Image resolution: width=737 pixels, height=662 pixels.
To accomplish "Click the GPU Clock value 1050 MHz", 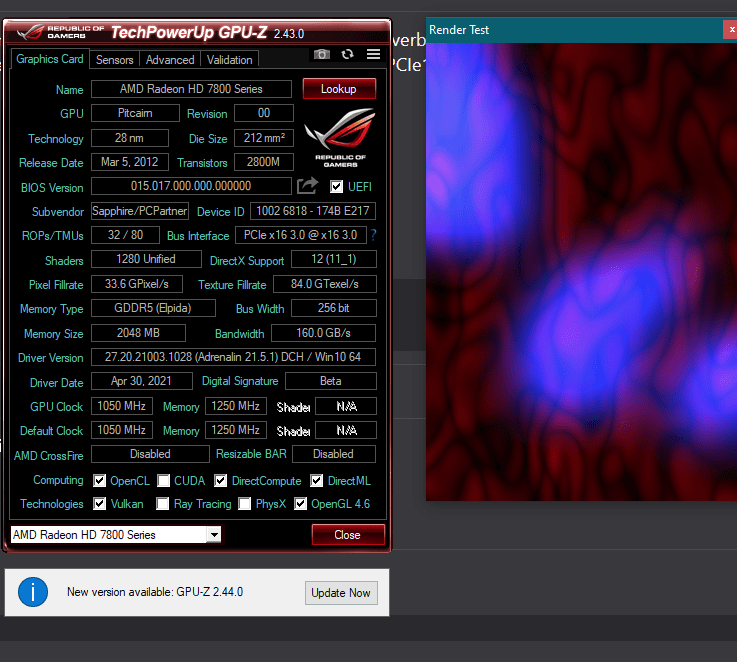I will (122, 406).
